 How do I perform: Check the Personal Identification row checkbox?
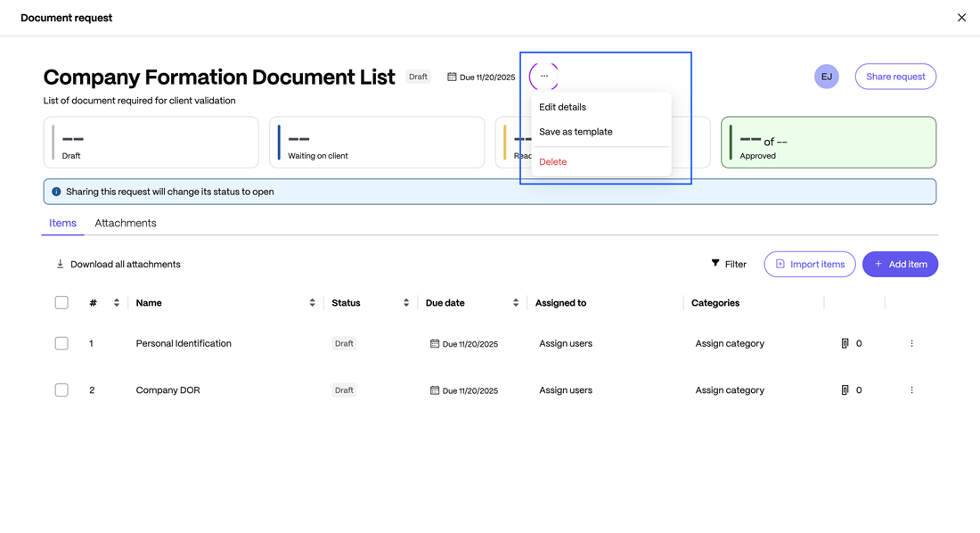[61, 343]
